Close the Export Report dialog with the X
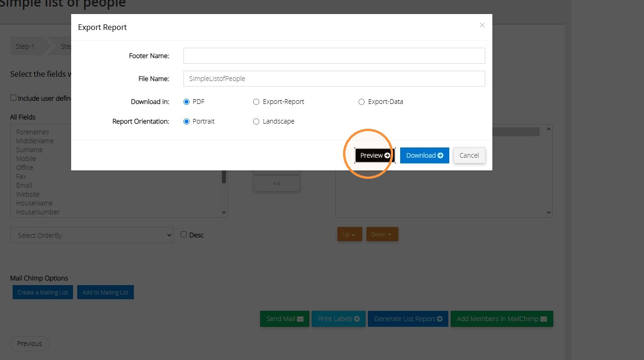Screen dimensions: 644x360 click(482, 25)
